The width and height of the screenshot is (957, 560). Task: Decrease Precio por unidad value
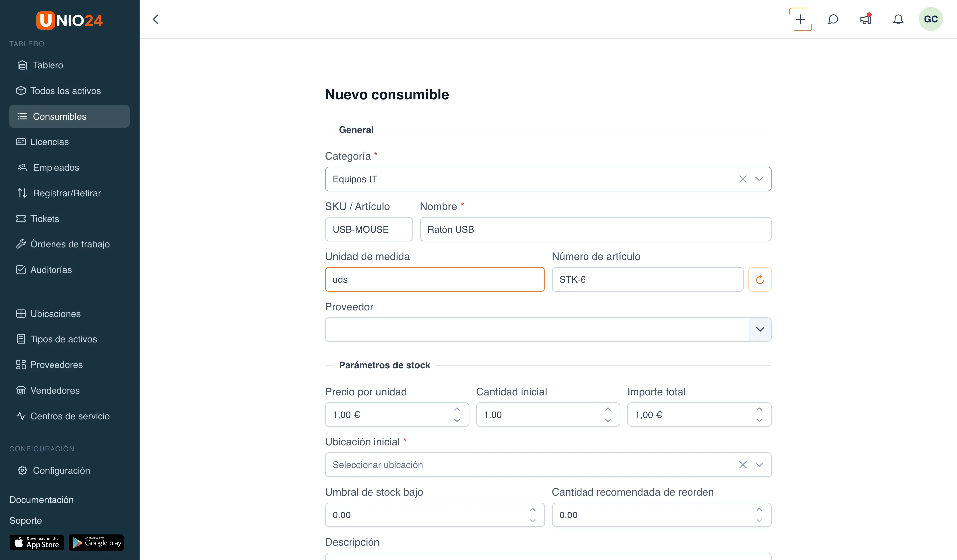(x=457, y=420)
